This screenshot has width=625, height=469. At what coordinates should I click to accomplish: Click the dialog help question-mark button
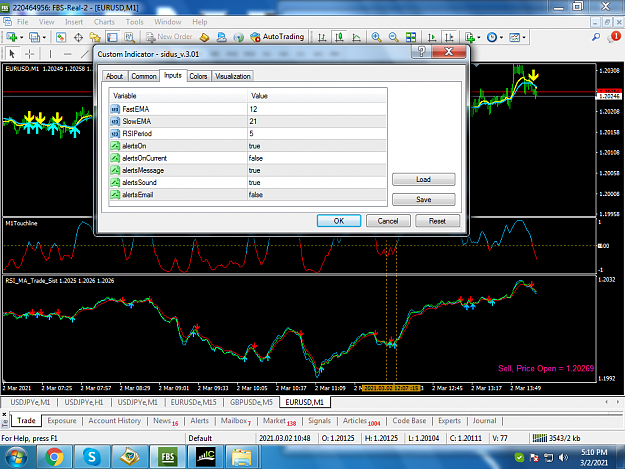click(421, 51)
